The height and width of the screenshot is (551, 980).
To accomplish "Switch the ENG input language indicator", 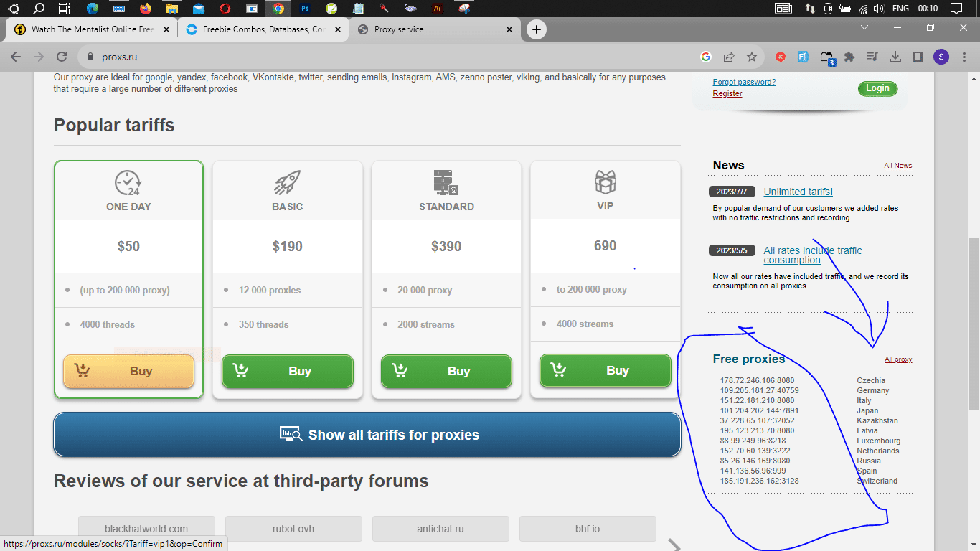I will coord(900,9).
